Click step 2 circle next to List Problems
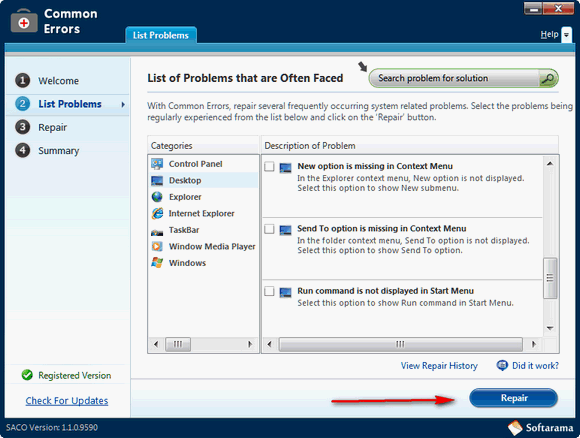Screen dimensions: 580x438 coord(23,104)
